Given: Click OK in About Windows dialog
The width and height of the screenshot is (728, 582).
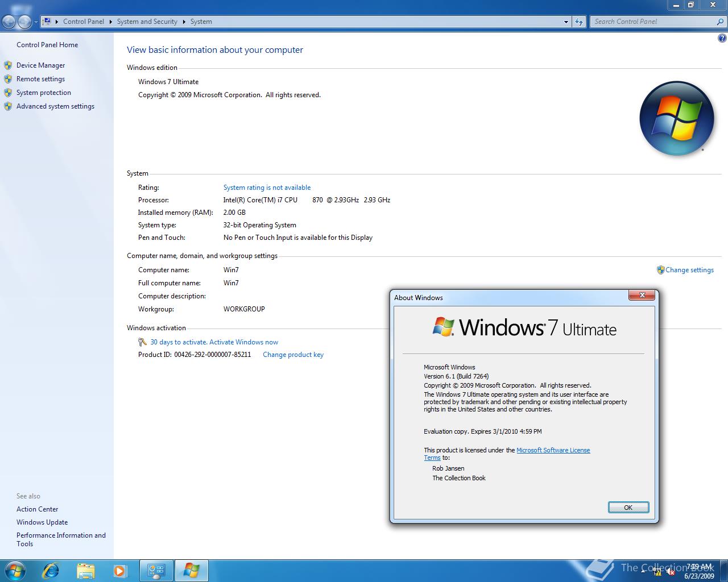Looking at the screenshot, I should 628,508.
